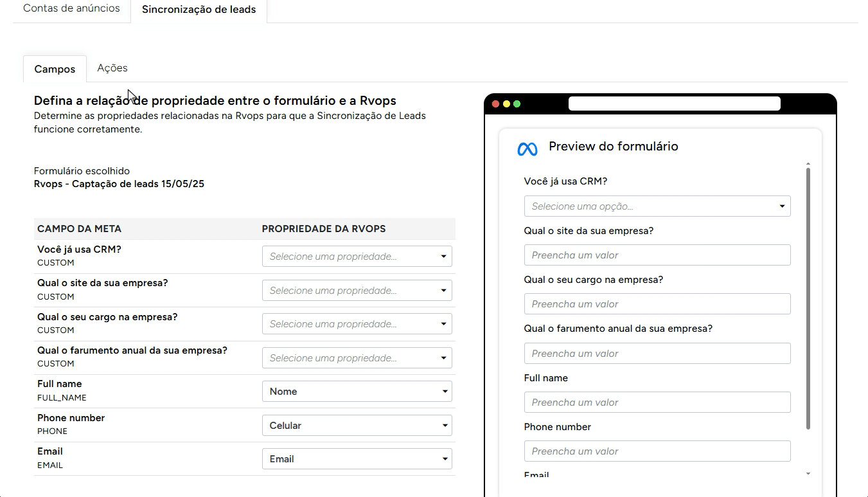Open the Celular dropdown for Phone number
The height and width of the screenshot is (497, 868).
tap(357, 426)
